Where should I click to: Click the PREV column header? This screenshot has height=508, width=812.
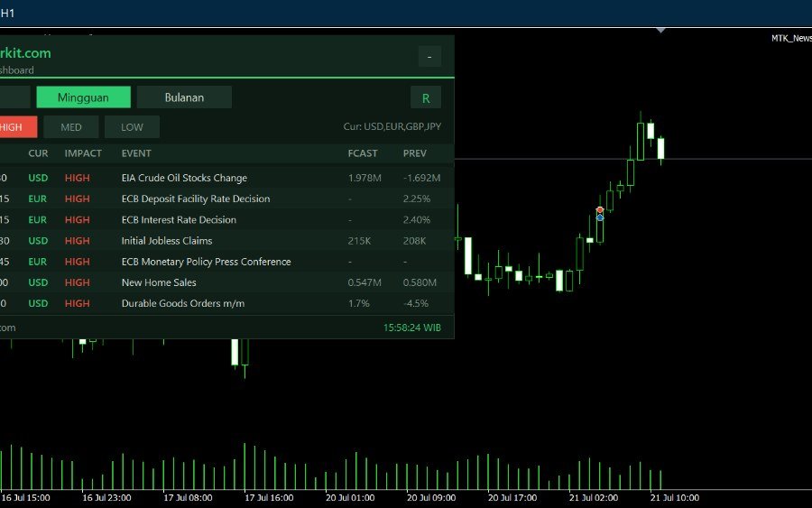point(415,153)
